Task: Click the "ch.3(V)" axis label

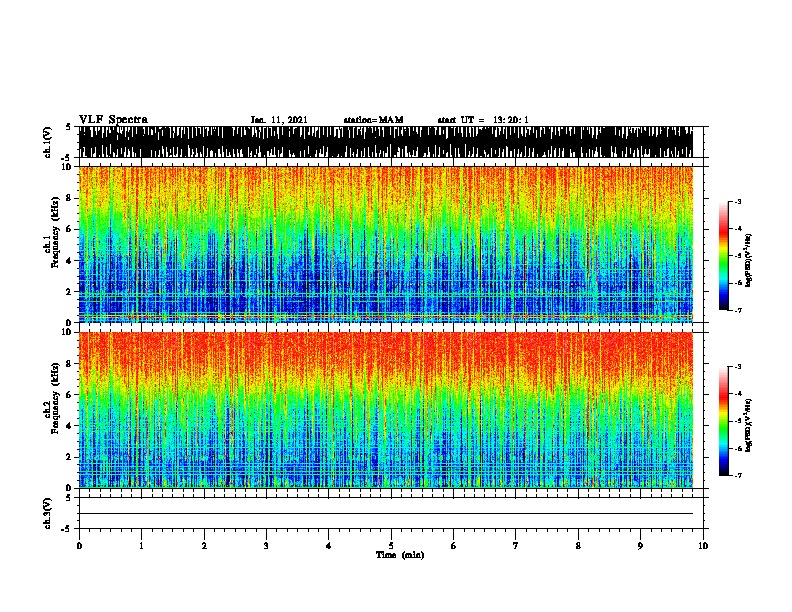Action: (47, 513)
